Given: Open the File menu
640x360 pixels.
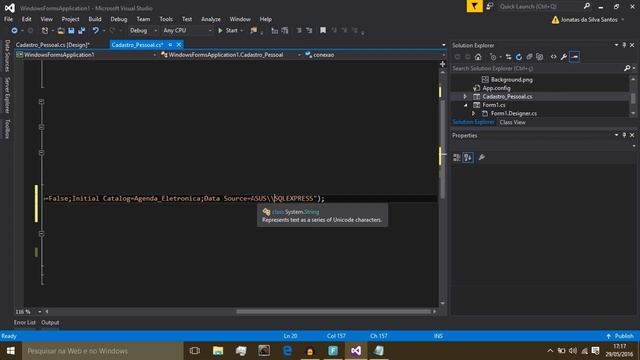Looking at the screenshot, I should click(8, 19).
